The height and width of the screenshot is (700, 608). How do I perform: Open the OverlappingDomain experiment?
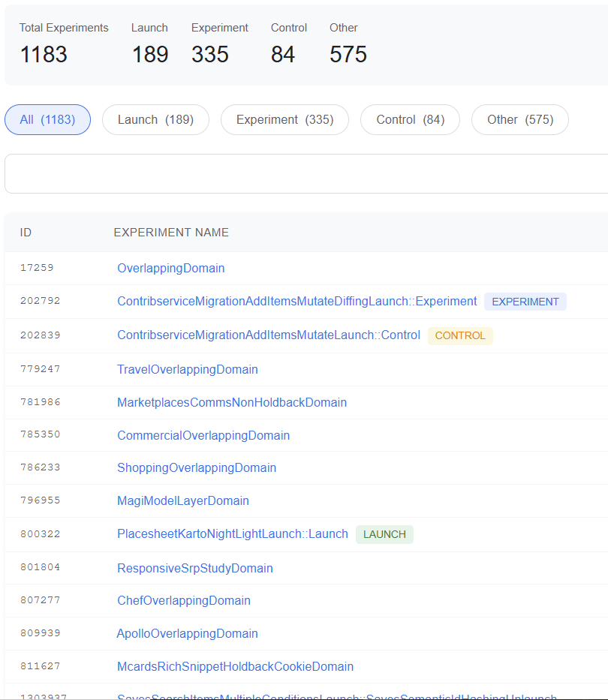170,268
